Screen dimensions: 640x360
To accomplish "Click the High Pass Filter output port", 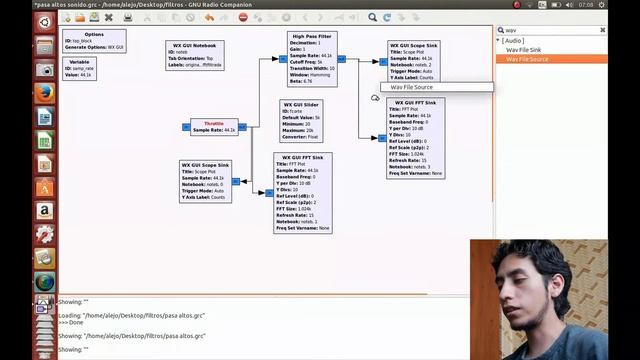I will [x=342, y=59].
